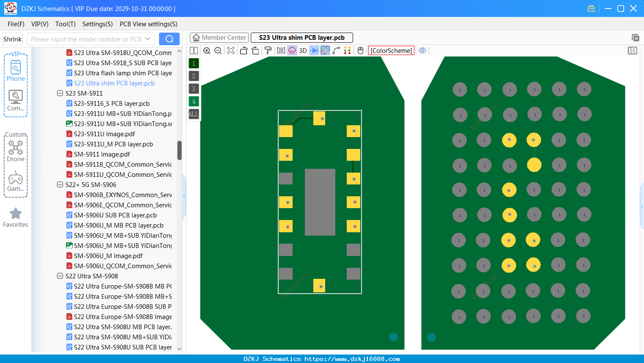Screen dimensions: 644x363
Task: Collapse the S22 Ultra SM-S908 folder
Action: click(x=60, y=276)
